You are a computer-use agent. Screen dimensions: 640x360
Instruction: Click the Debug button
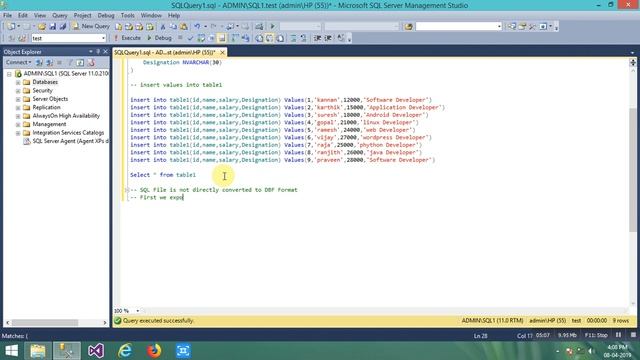coord(159,38)
